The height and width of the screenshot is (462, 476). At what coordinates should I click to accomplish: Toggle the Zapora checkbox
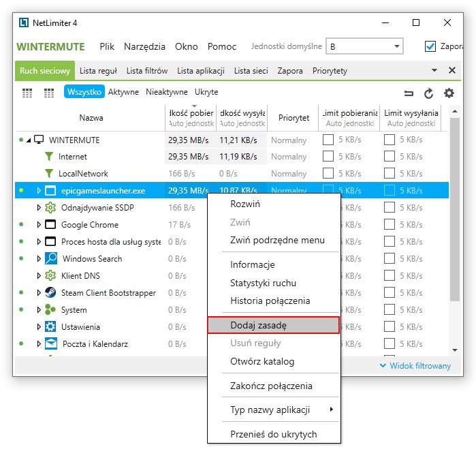[x=430, y=46]
